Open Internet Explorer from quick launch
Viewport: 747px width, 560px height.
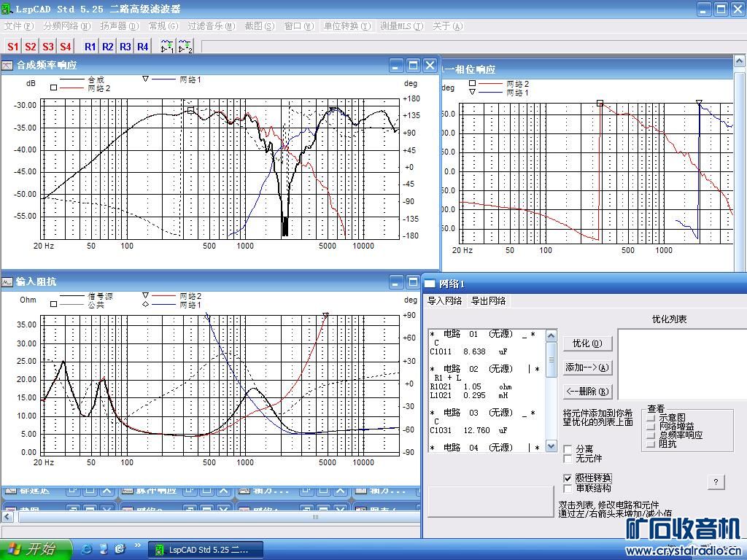pos(88,548)
